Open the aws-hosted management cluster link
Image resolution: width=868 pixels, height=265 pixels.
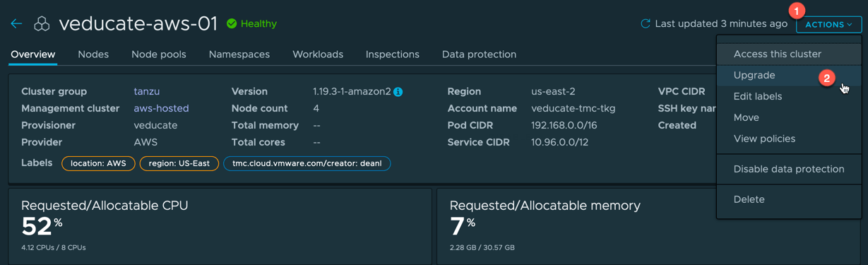point(161,108)
